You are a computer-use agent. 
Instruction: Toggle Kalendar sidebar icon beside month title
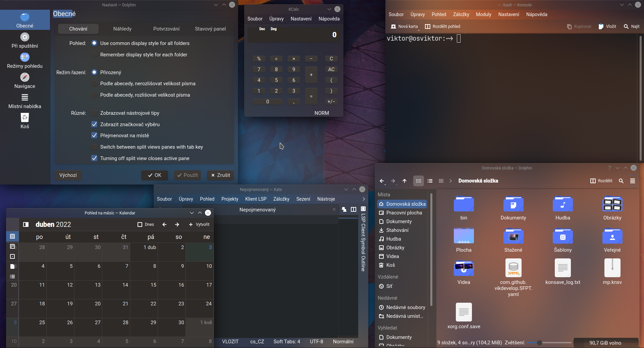click(26, 225)
